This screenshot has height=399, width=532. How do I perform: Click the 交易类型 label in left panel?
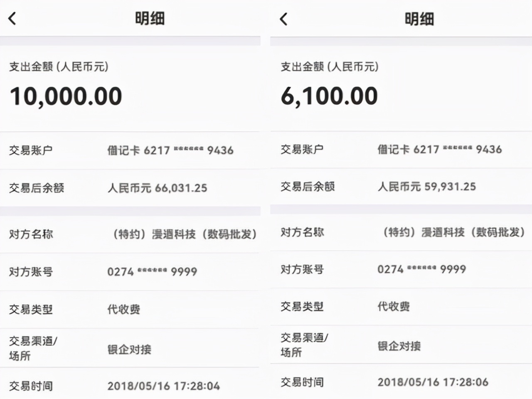31,309
